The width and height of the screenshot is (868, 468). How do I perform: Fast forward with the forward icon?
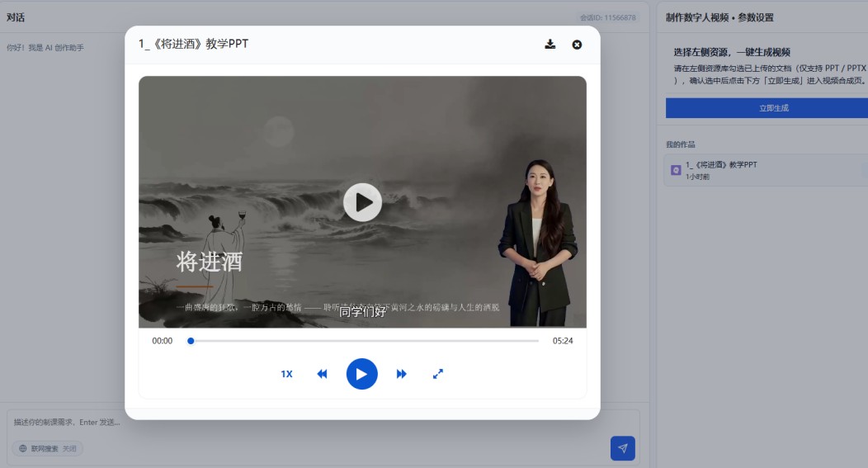[401, 374]
